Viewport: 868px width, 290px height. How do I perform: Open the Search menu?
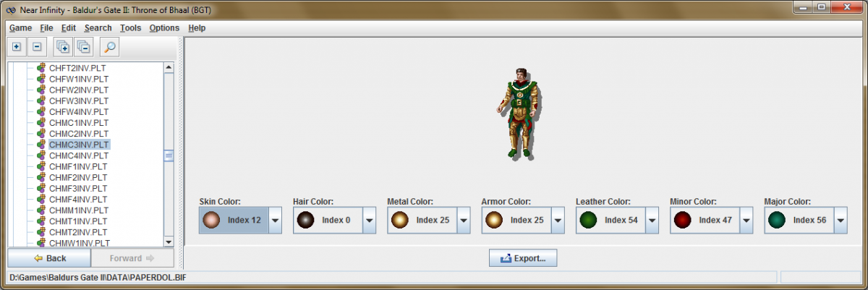pyautogui.click(x=98, y=28)
